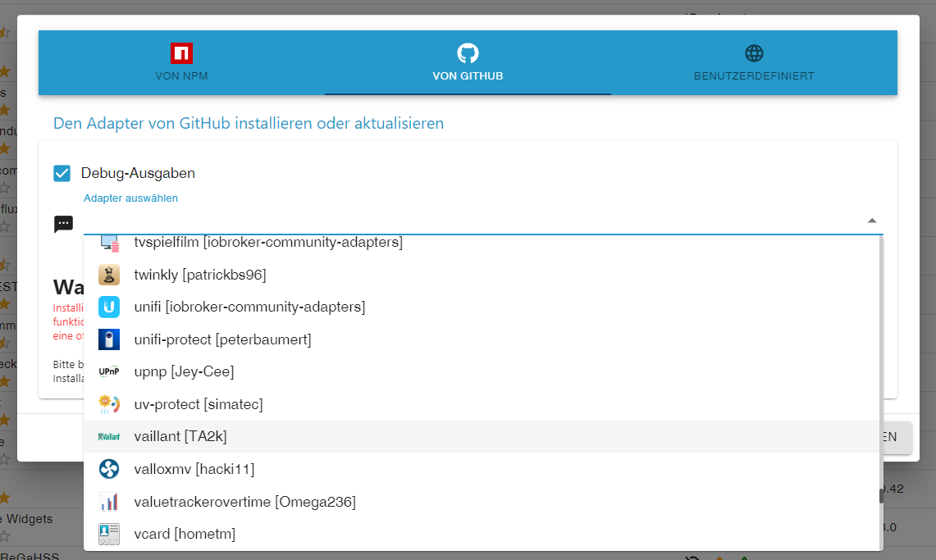The image size is (936, 560).
Task: Click the speech bubble message icon
Action: pyautogui.click(x=63, y=224)
